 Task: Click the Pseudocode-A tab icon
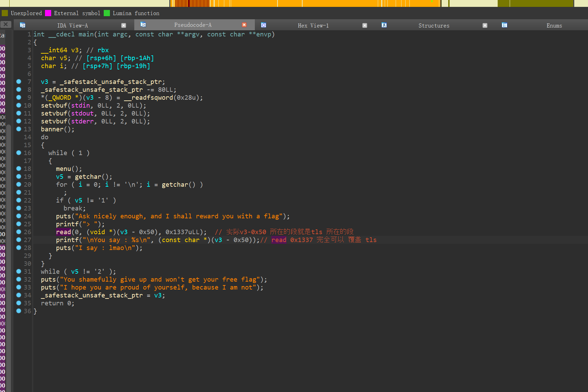[143, 25]
